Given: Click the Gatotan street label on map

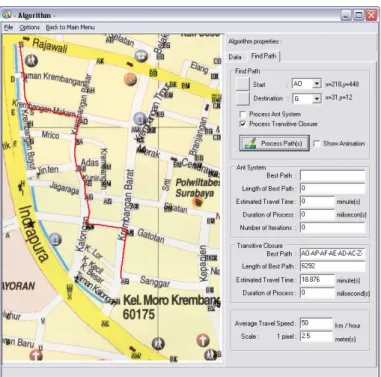Looking at the screenshot, I should click(151, 236).
